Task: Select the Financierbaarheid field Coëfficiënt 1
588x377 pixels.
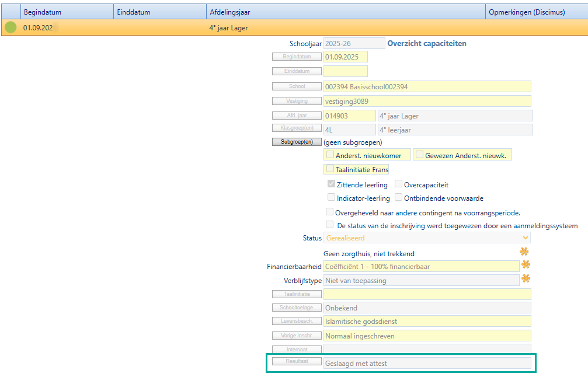Action: pyautogui.click(x=421, y=266)
